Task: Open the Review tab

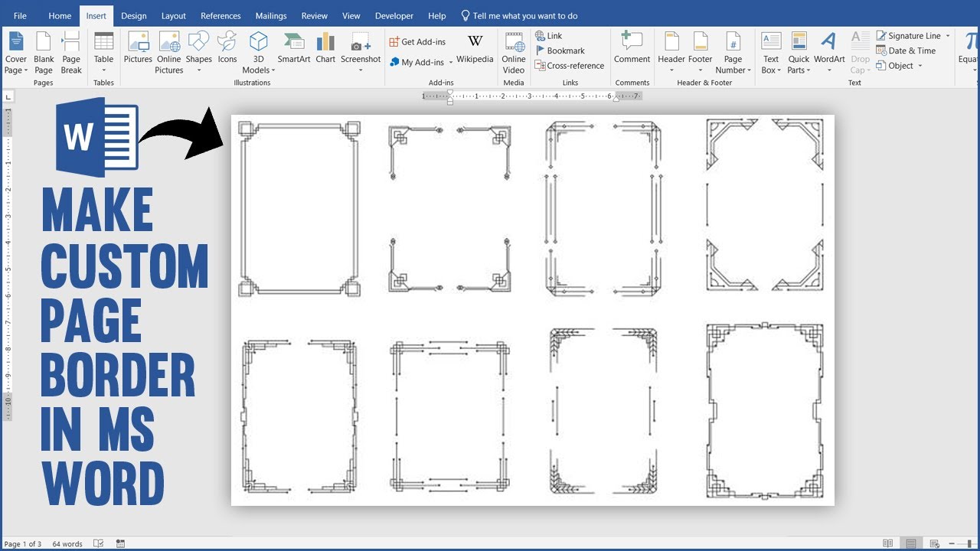Action: (x=315, y=16)
